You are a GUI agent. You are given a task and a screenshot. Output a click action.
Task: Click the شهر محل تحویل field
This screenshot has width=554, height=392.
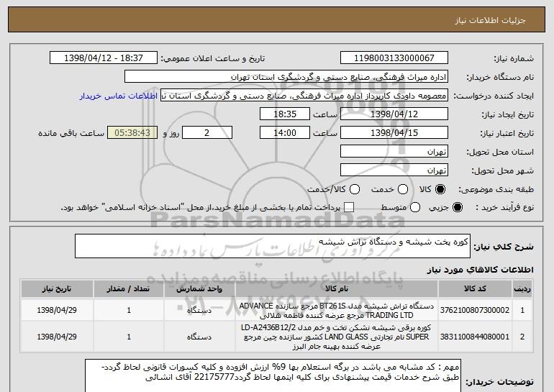394,170
